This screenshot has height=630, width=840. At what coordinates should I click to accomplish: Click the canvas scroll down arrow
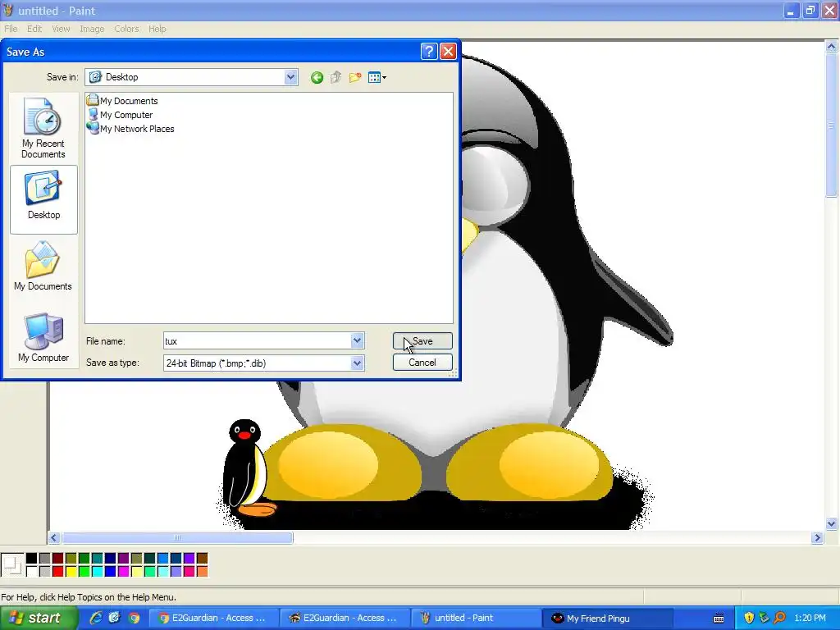pos(832,524)
